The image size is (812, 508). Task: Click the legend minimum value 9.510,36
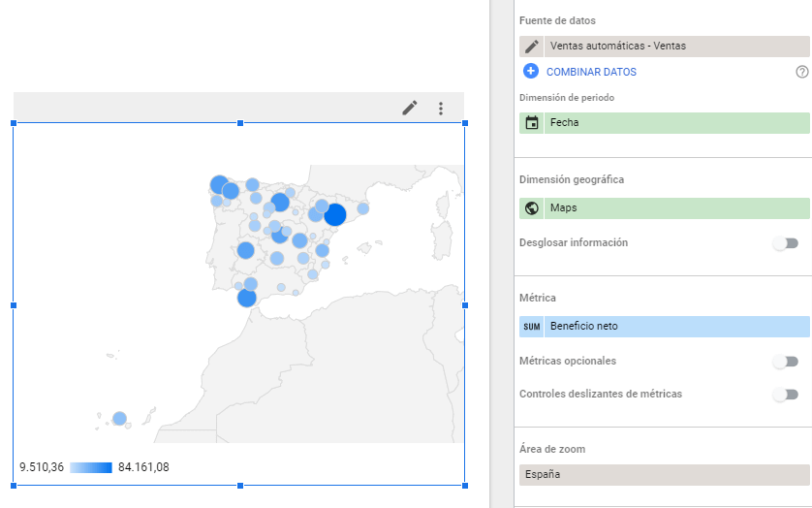[42, 467]
